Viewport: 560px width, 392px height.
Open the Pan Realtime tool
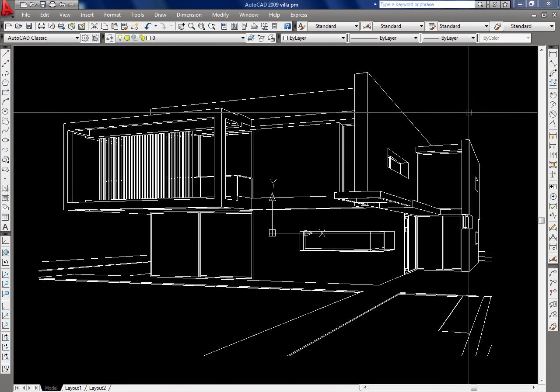click(x=181, y=26)
